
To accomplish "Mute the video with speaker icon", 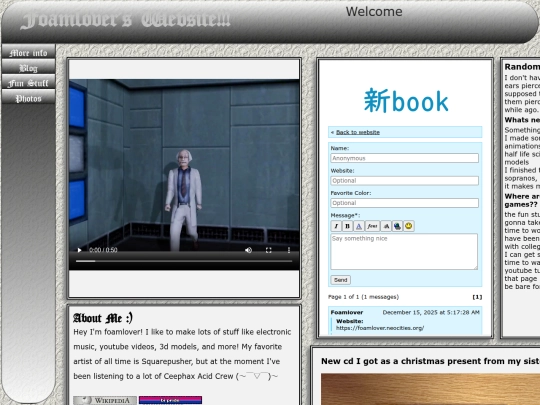I will 248,250.
